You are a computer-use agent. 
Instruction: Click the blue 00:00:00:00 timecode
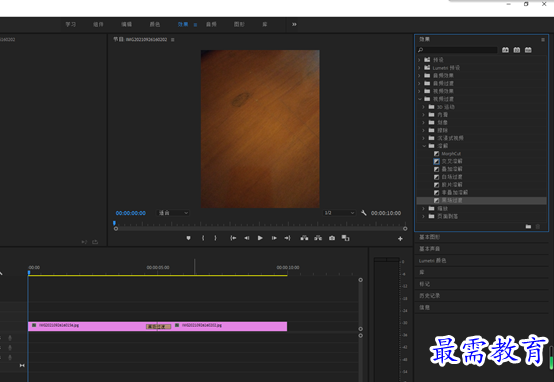pos(131,213)
